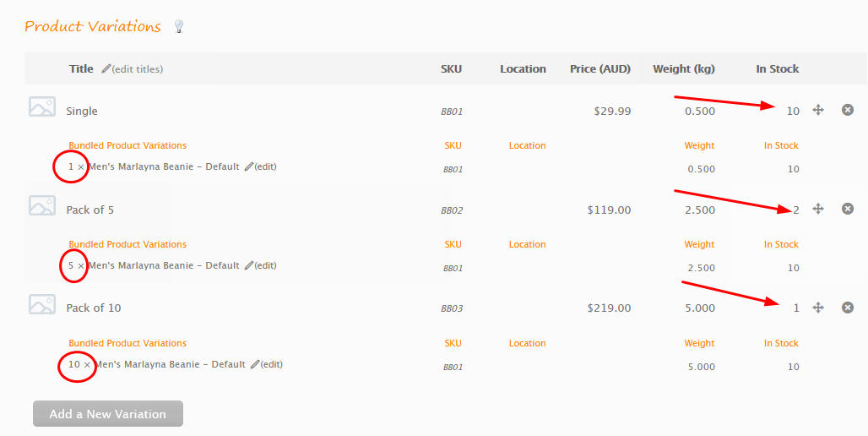The image size is (868, 436).
Task: Edit the 5 × Men's Marlayna Beanie bundle
Action: [260, 265]
